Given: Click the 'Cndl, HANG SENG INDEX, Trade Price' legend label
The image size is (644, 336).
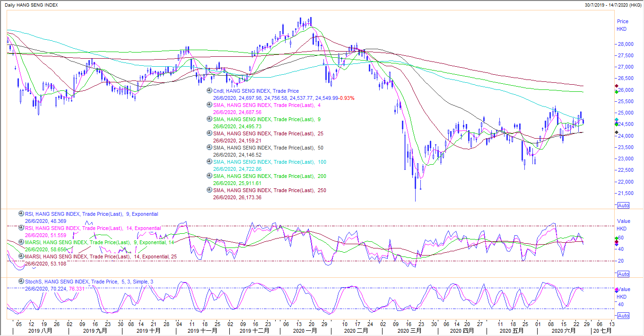Looking at the screenshot, I should pyautogui.click(x=256, y=91).
